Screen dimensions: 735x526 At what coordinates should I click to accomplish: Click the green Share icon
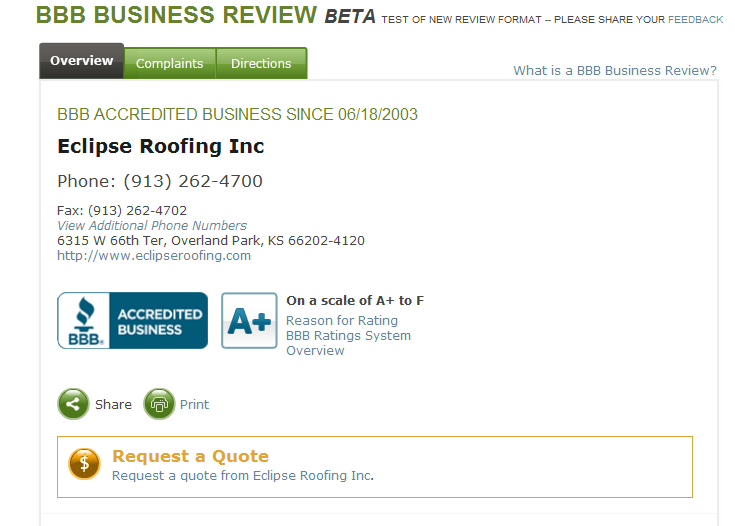click(x=73, y=404)
